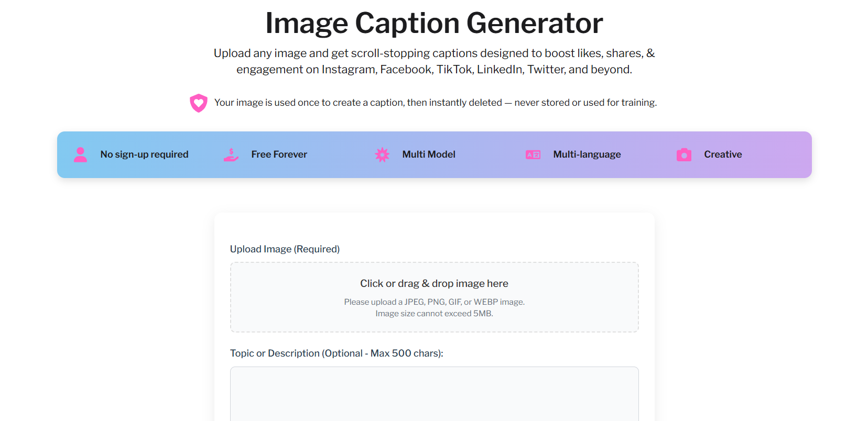Click the "Multi-language" feature text
This screenshot has height=421, width=868.
coord(587,154)
